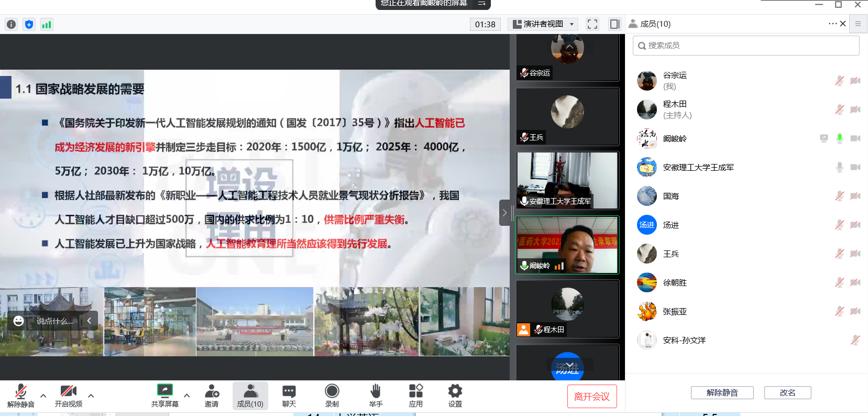Open the meeting info icon
Screen dimensions: 868x416
click(12, 24)
